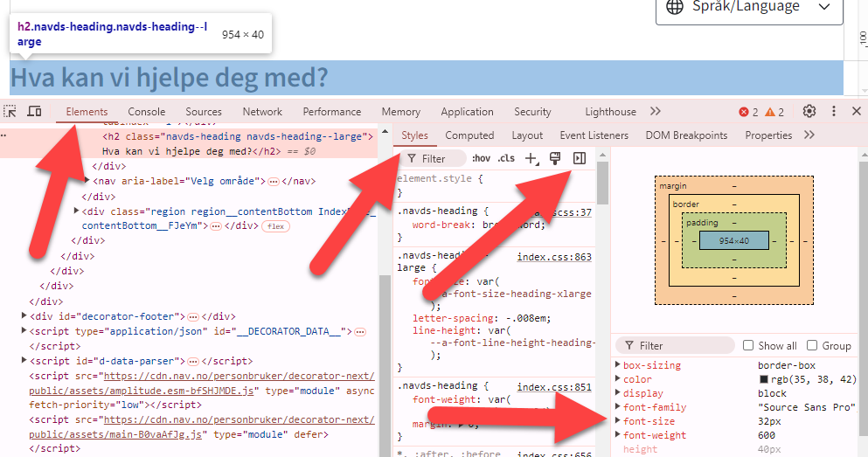Open the index.css:863 source link
This screenshot has width=868, height=457.
coord(554,257)
